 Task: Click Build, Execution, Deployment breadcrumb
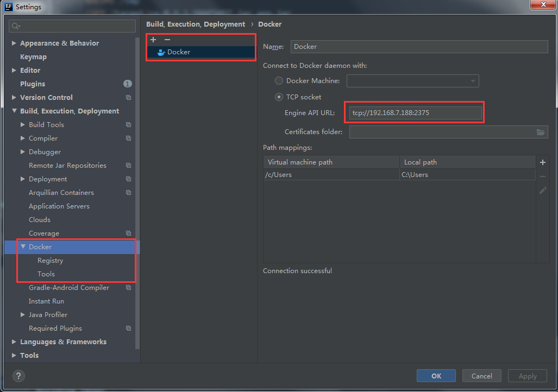(196, 24)
